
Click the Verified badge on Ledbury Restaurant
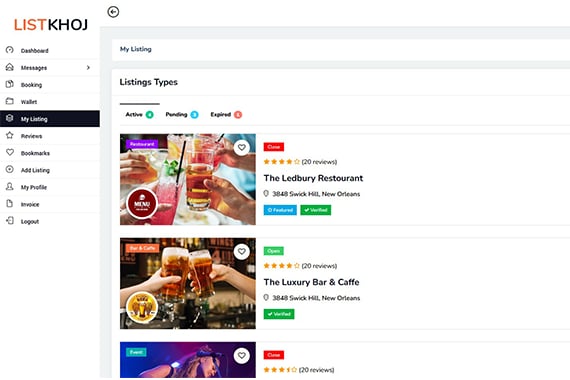[x=316, y=210]
